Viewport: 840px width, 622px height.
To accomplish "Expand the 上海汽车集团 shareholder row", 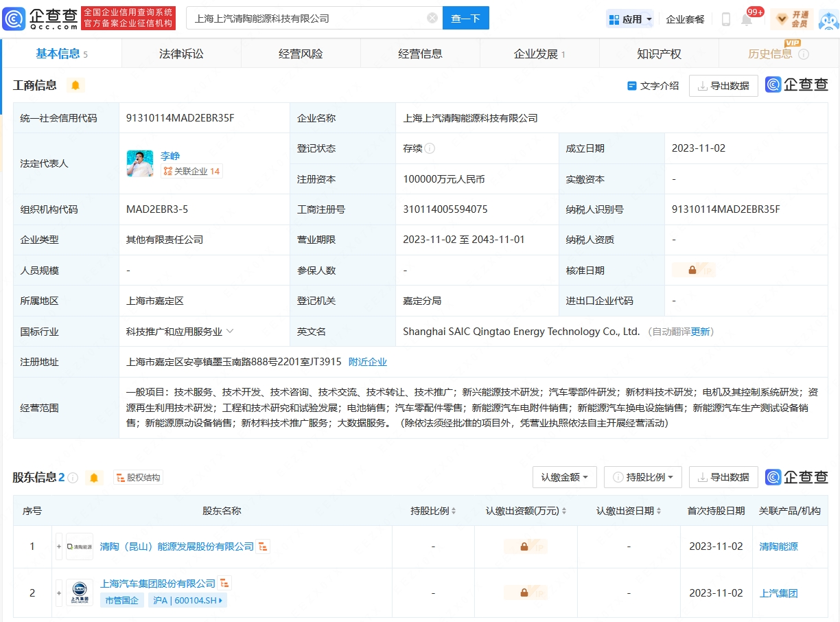I will [59, 592].
